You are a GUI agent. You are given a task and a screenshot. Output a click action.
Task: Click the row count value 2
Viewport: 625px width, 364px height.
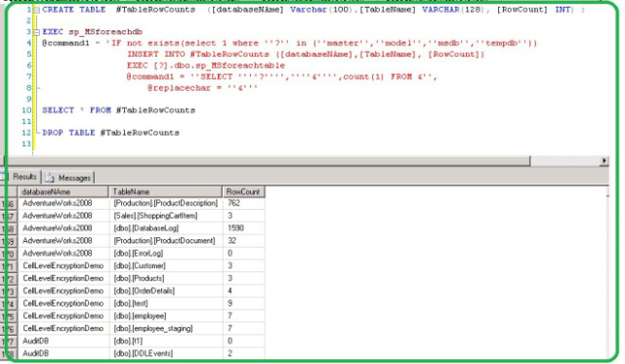pos(230,353)
